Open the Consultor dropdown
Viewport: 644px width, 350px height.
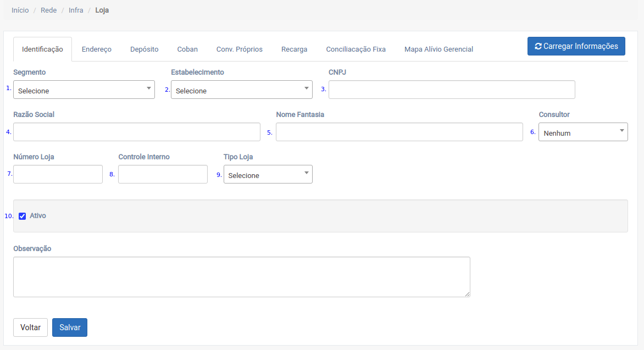(583, 132)
